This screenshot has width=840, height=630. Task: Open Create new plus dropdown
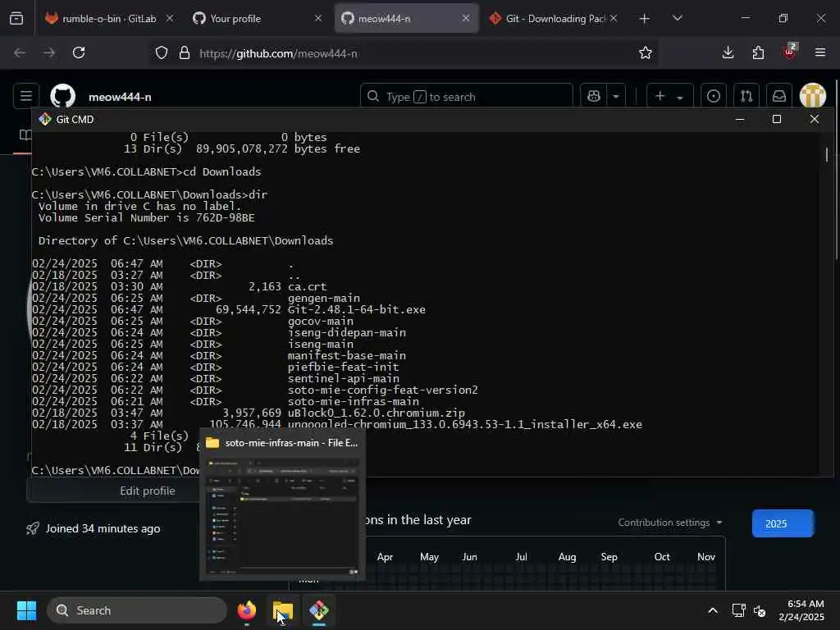(669, 97)
